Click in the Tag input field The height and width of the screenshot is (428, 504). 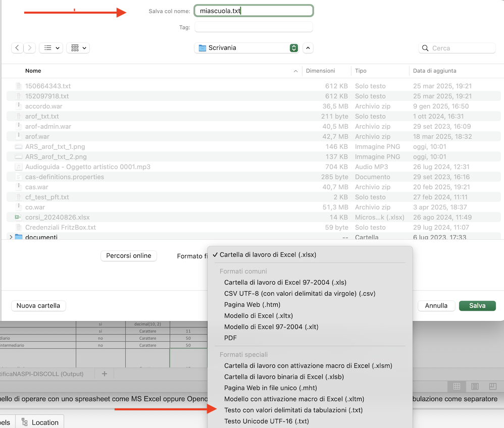coord(254,27)
